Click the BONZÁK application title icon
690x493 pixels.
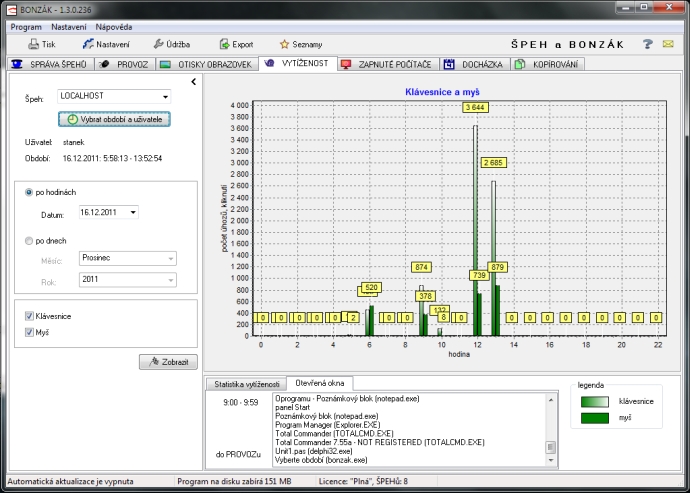(x=13, y=9)
